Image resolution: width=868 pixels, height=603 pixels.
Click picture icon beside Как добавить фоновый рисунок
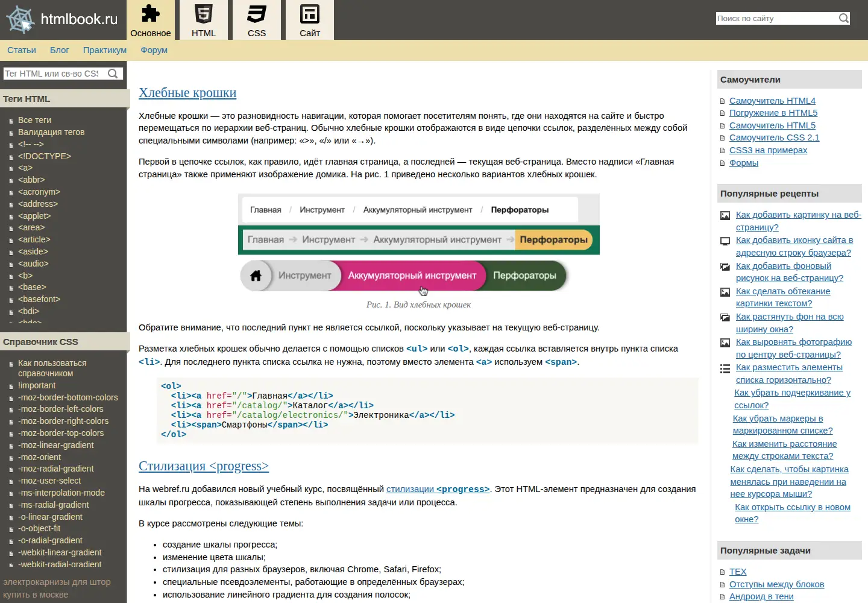coord(725,267)
